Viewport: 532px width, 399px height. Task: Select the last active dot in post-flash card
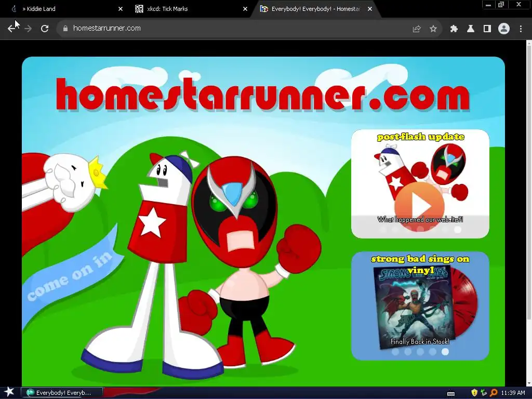click(458, 230)
